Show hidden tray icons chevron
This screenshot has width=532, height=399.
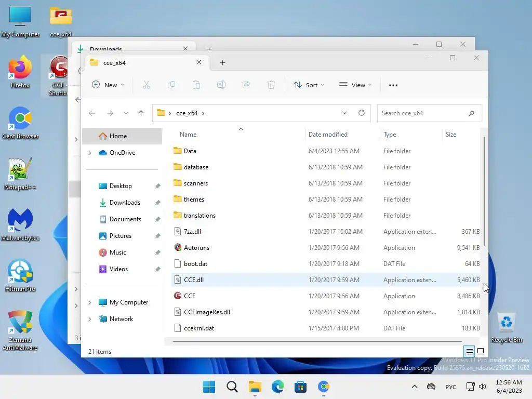tap(415, 387)
